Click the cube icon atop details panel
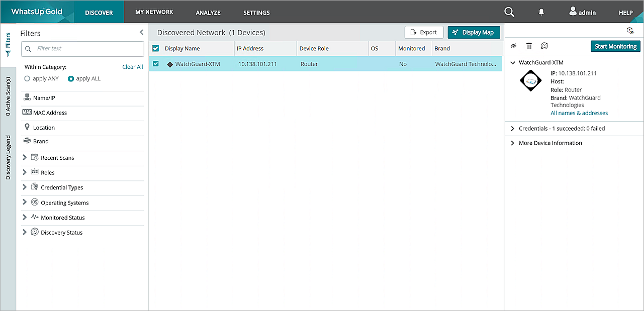This screenshot has height=311, width=644. tap(630, 31)
